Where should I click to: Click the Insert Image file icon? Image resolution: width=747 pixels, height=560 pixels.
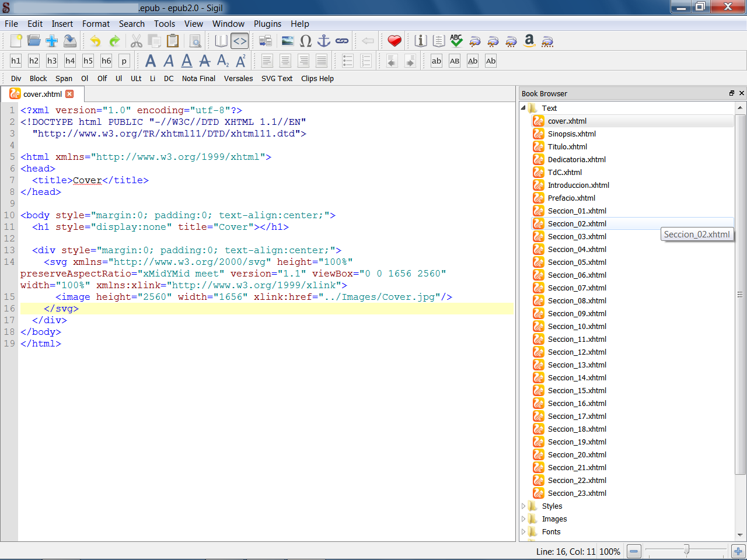coord(288,41)
